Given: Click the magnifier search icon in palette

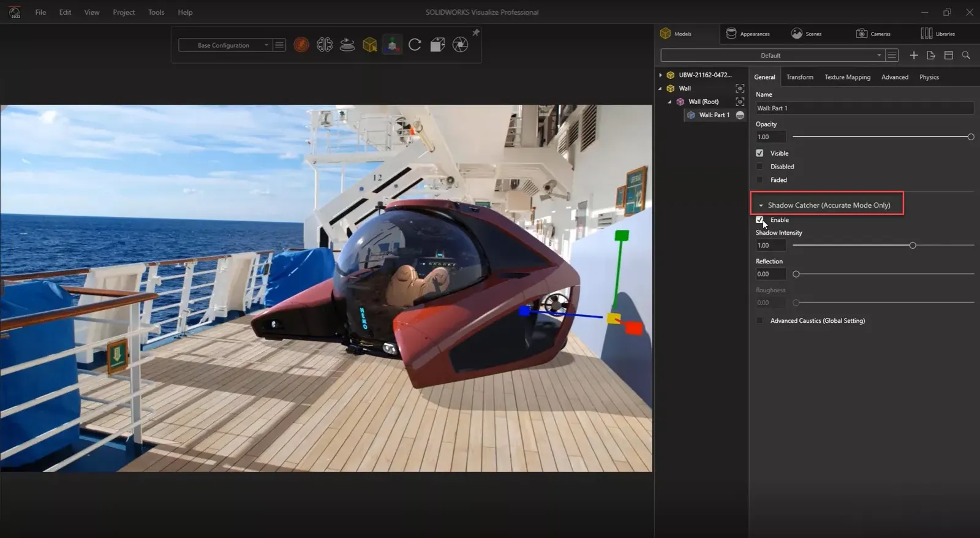Looking at the screenshot, I should [966, 55].
